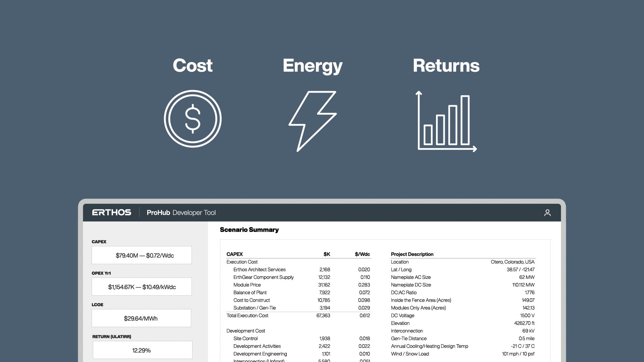The width and height of the screenshot is (644, 362).
Task: Click the Location Otero, Colorado value
Action: pos(512,262)
